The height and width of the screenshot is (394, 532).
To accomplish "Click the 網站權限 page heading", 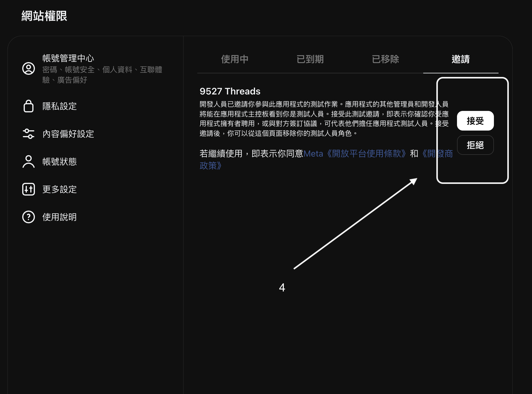I will coord(44,16).
